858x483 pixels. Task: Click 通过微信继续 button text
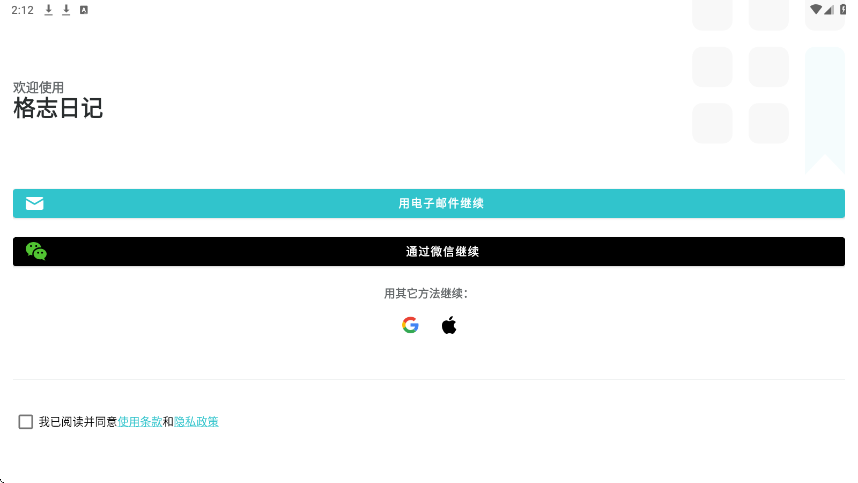443,252
